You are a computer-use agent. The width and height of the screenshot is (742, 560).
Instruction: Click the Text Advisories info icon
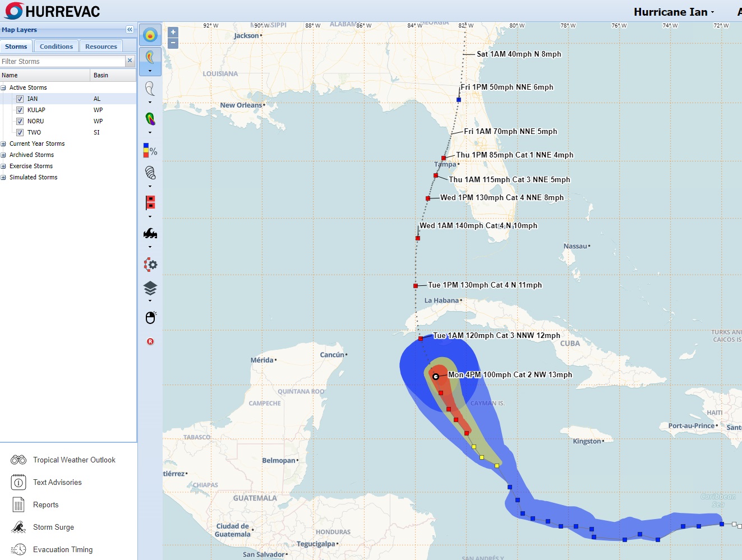(19, 482)
